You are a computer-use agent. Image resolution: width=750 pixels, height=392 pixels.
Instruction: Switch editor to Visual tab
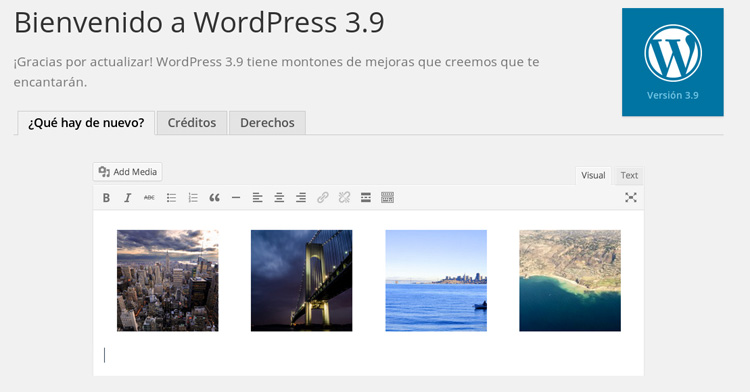(x=593, y=175)
